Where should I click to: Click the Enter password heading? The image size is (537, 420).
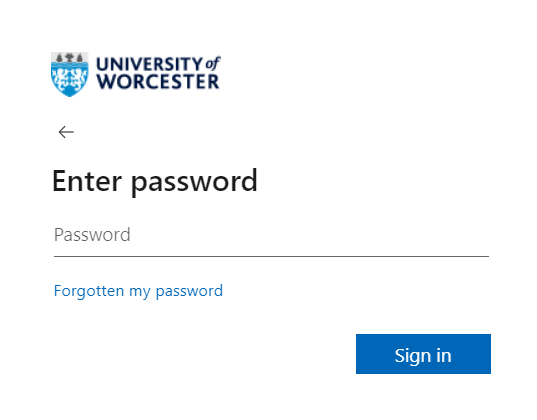155,182
